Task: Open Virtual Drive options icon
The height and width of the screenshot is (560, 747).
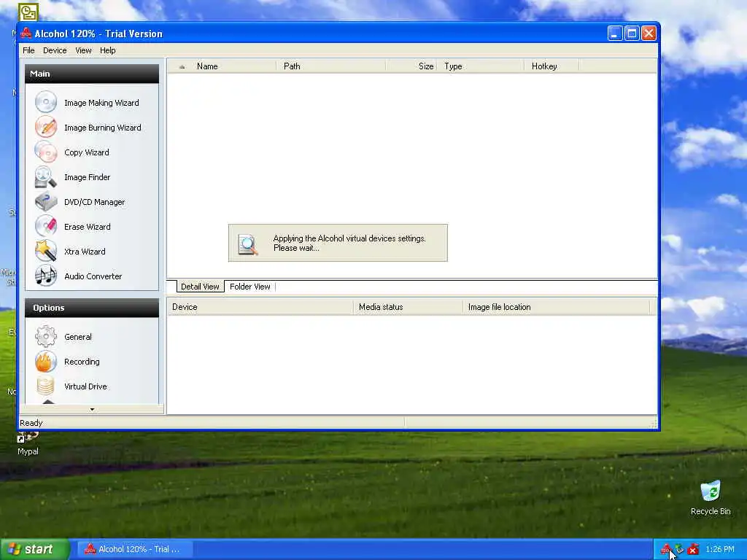Action: pos(46,386)
